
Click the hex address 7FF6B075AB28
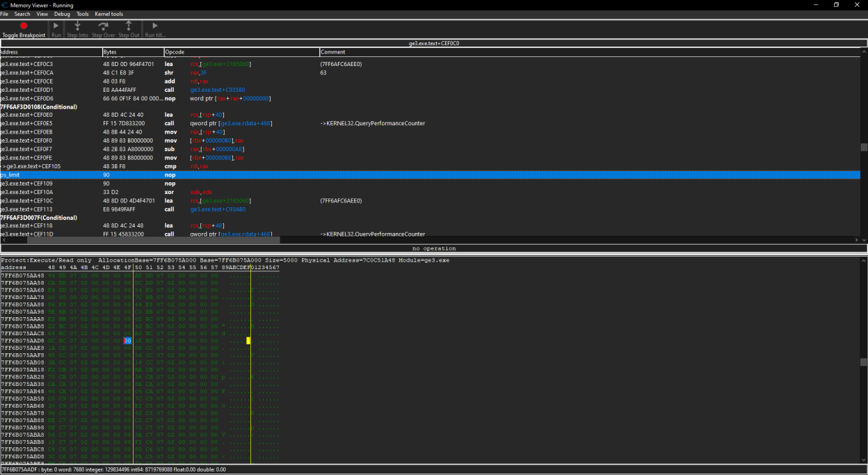click(x=22, y=377)
